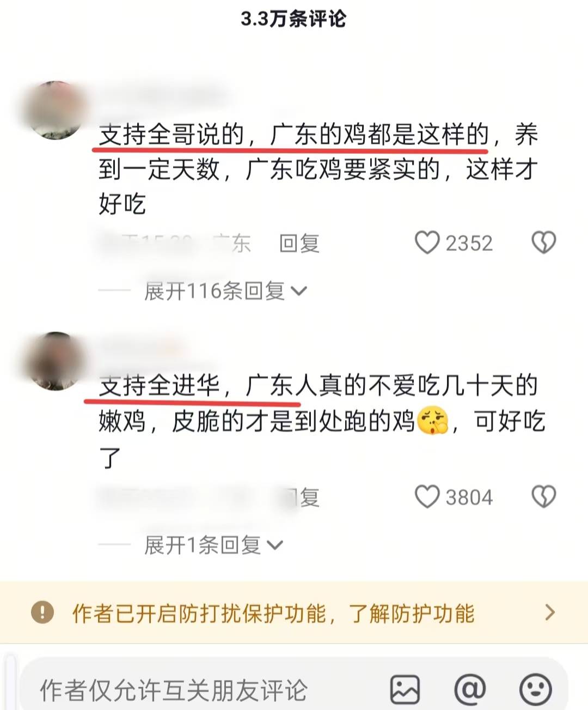Screen dimensions: 588x710
Task: Open image picker in comment bar
Action: [405, 689]
